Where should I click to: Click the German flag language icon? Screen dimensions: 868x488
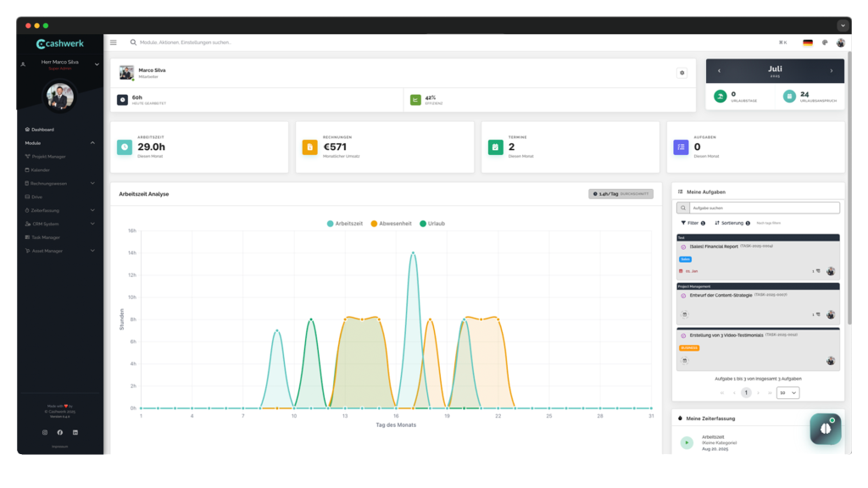[x=808, y=42]
